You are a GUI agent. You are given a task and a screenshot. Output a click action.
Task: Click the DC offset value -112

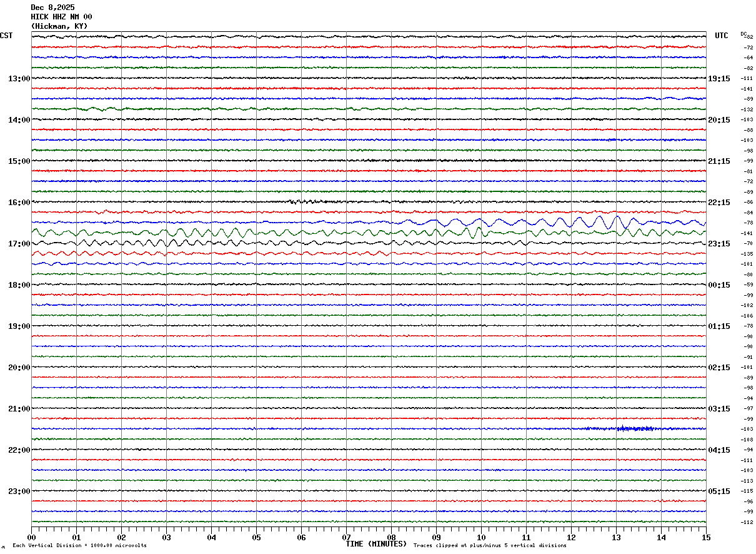click(x=746, y=522)
